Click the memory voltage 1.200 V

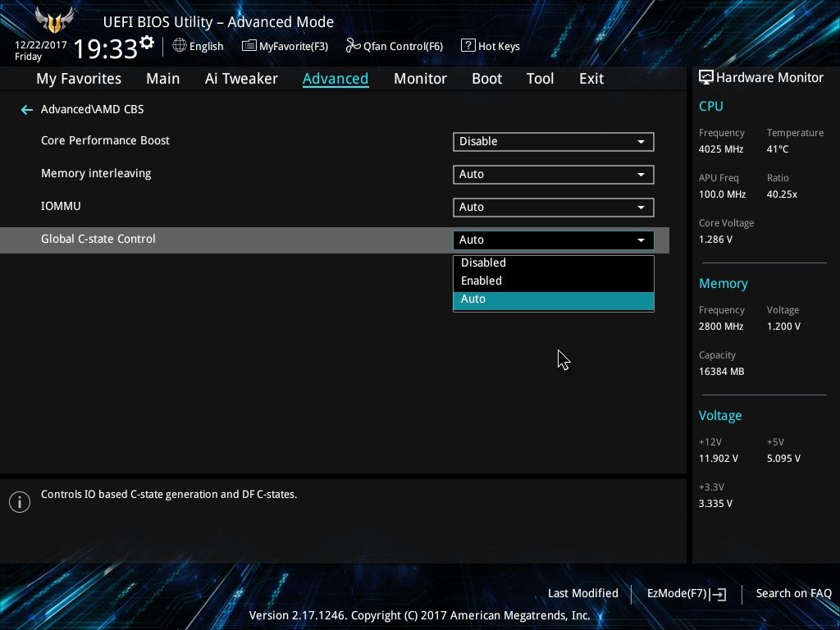coord(783,326)
